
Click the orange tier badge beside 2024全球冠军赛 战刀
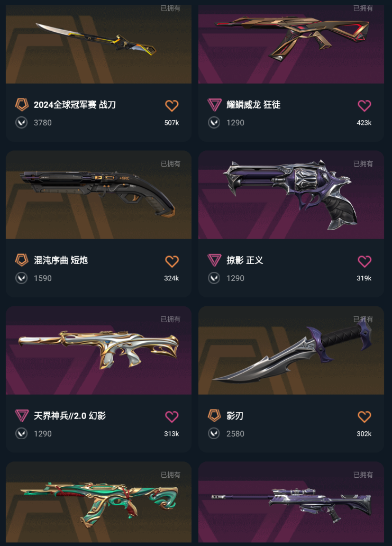22,104
